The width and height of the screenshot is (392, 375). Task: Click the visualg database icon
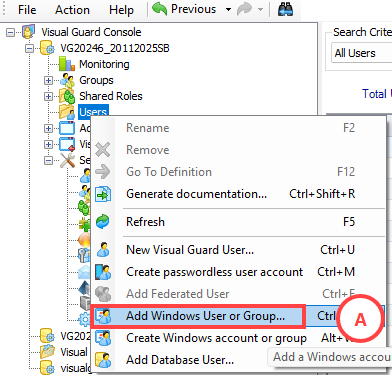click(47, 367)
